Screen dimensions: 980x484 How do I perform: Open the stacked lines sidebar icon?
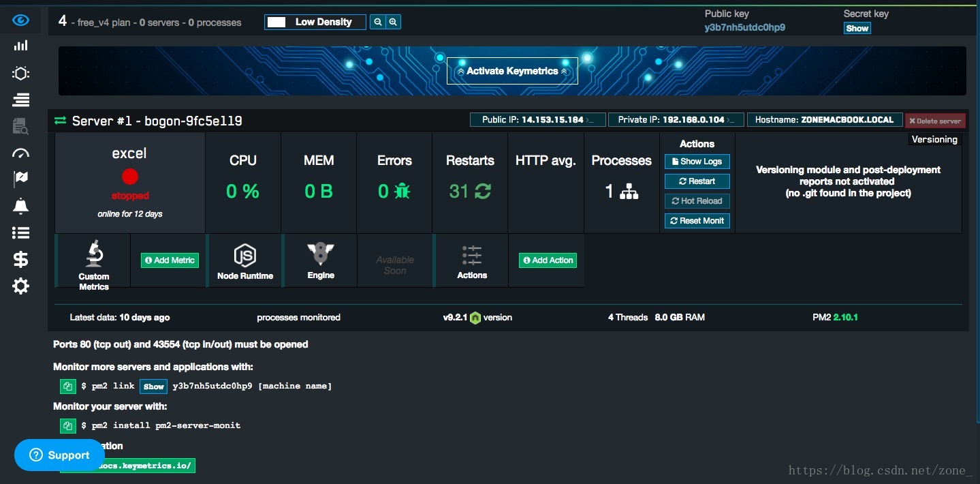(21, 100)
